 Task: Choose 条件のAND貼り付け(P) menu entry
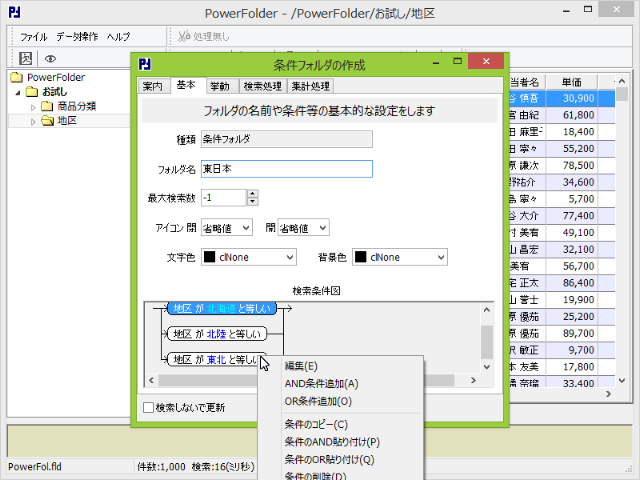click(332, 442)
